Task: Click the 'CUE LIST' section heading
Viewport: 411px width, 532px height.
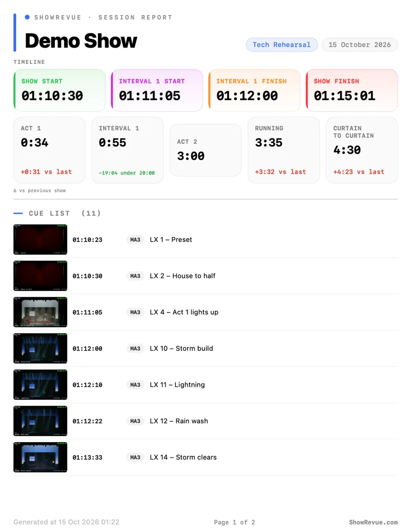Action: (50, 213)
